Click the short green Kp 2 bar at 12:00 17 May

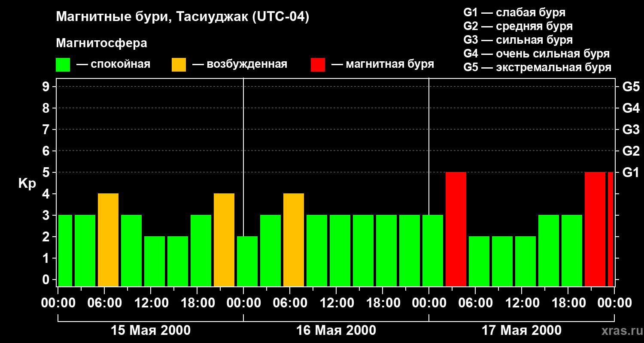[x=526, y=262]
